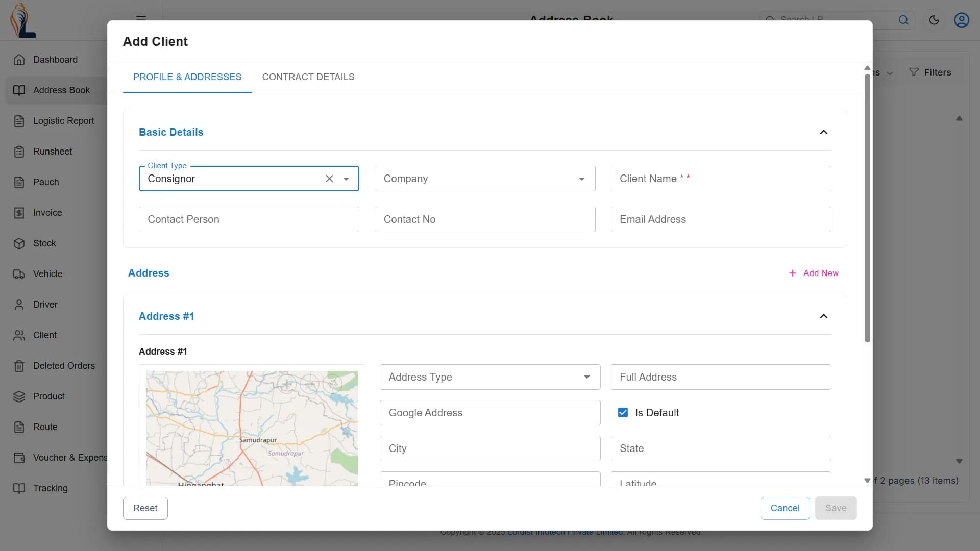Click the Email Address field
Image resolution: width=980 pixels, height=551 pixels.
coord(721,219)
